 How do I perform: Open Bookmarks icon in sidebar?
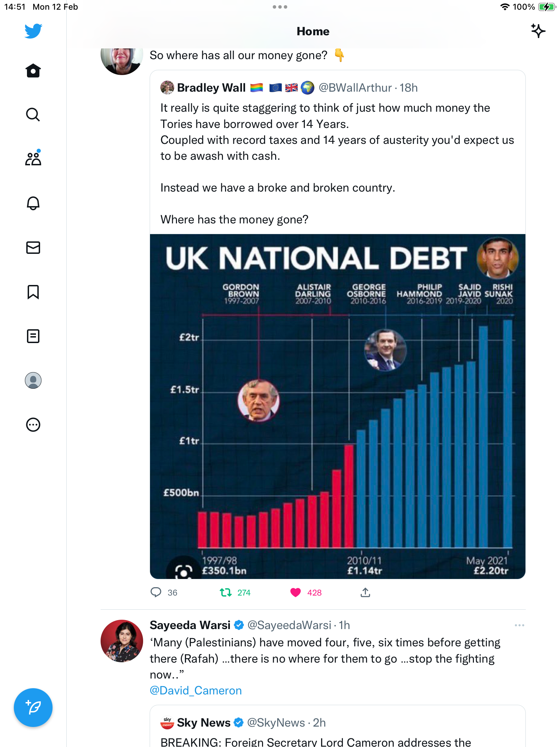pyautogui.click(x=33, y=292)
